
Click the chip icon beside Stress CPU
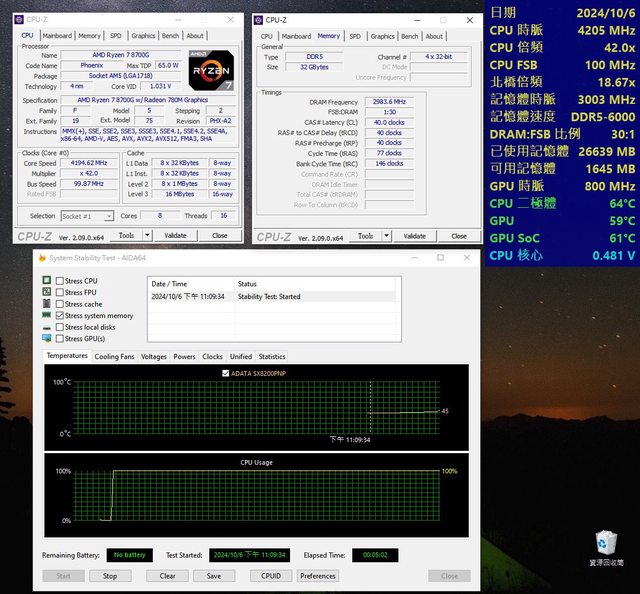pos(46,281)
